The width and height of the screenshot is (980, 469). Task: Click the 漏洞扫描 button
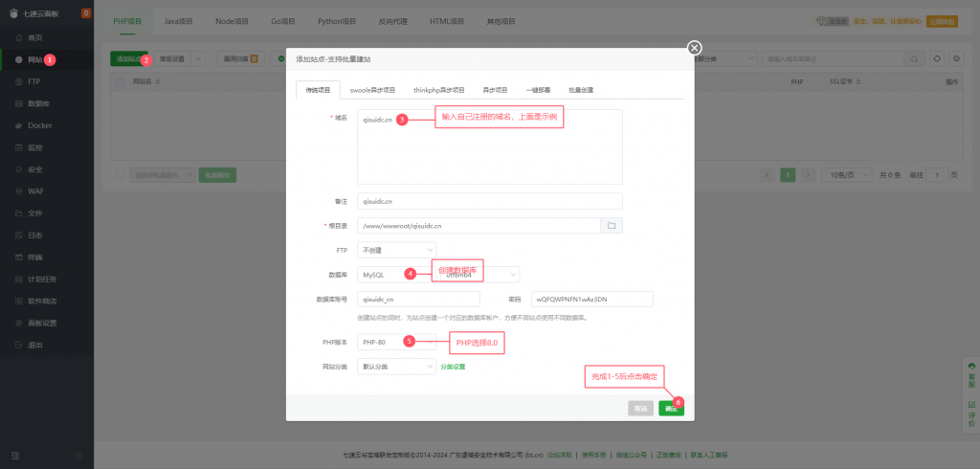point(240,58)
